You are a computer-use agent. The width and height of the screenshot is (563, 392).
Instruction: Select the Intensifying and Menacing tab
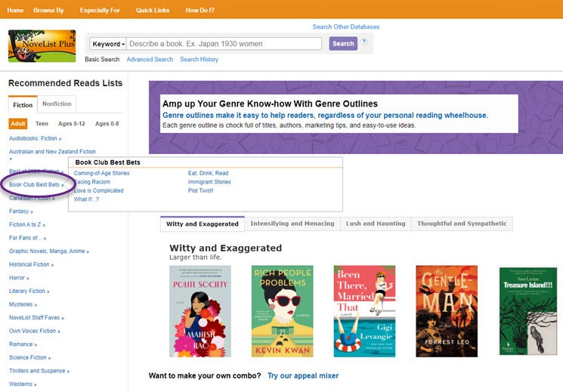point(292,224)
